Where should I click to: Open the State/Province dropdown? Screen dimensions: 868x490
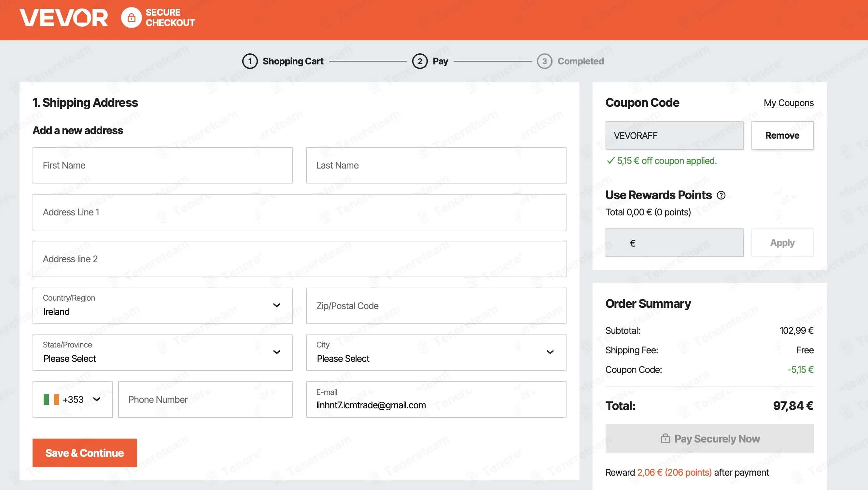[163, 353]
